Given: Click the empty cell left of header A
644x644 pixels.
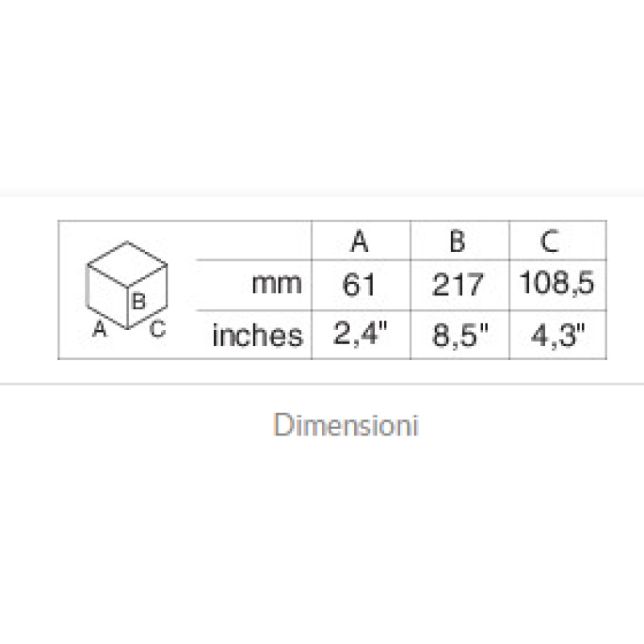Looking at the screenshot, I should tap(254, 242).
